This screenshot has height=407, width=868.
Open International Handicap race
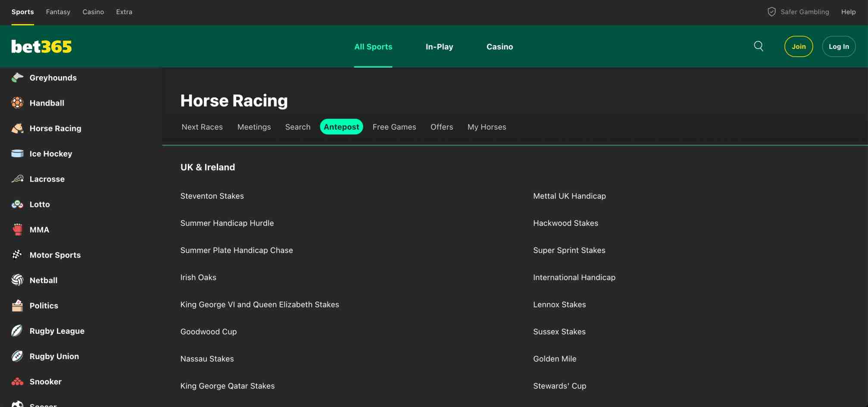point(574,277)
